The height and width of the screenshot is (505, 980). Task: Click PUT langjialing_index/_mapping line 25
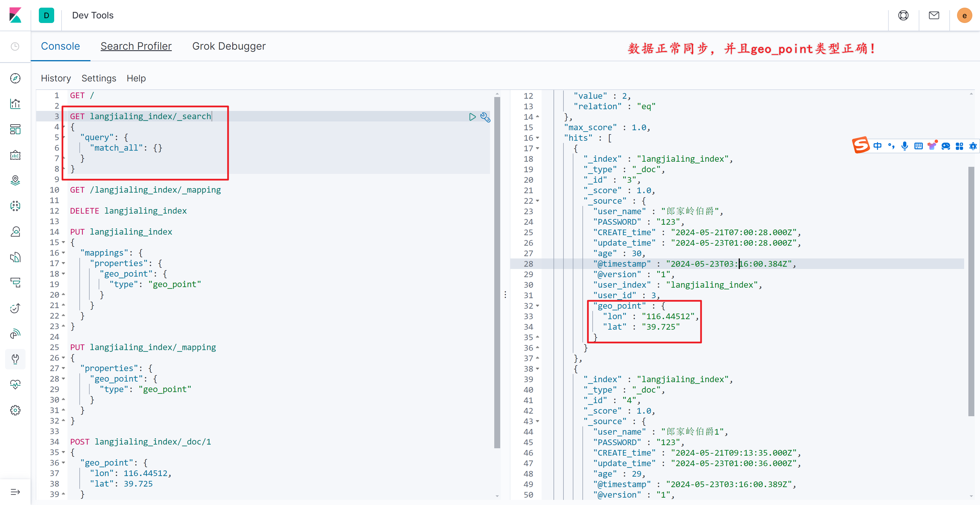click(143, 348)
